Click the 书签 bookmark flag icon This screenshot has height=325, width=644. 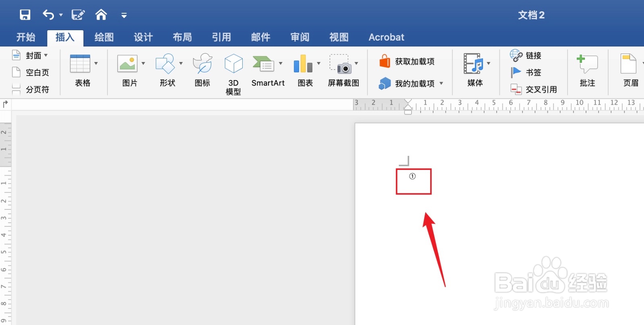pyautogui.click(x=516, y=72)
